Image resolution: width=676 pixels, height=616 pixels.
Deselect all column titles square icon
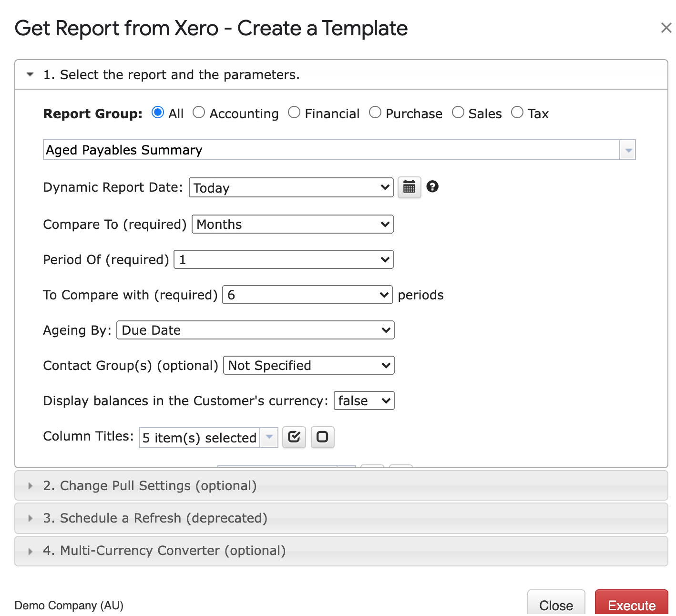click(322, 437)
